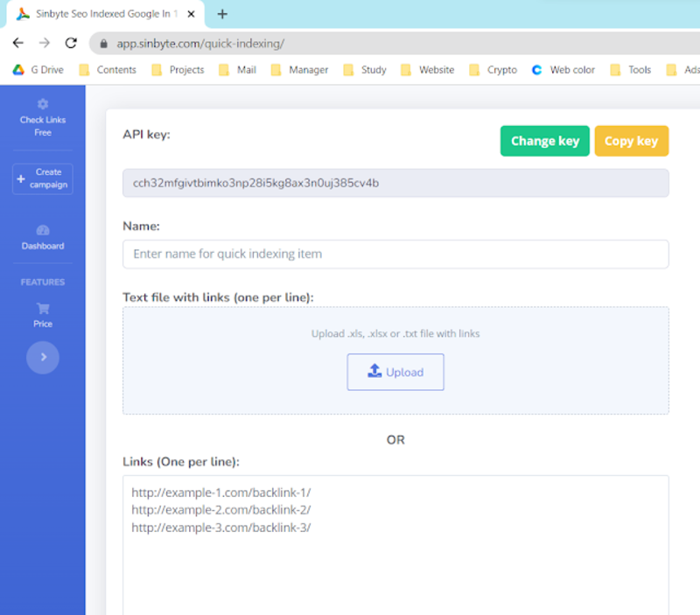Expand the Tools bookmarks folder
This screenshot has width=700, height=615.
[x=637, y=69]
